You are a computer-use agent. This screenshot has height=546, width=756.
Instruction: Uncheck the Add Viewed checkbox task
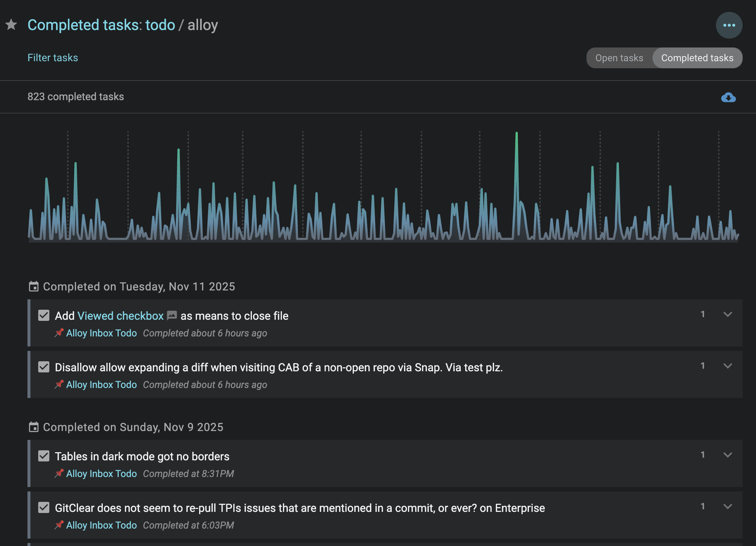[44, 316]
